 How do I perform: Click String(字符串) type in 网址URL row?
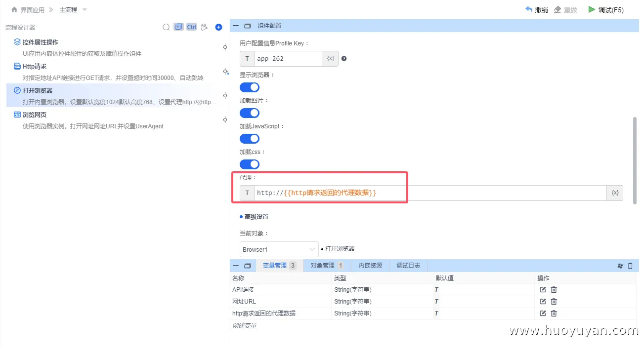click(353, 301)
